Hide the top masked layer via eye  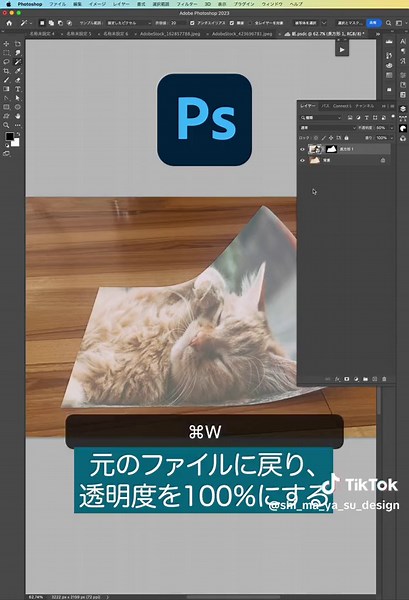pos(303,149)
